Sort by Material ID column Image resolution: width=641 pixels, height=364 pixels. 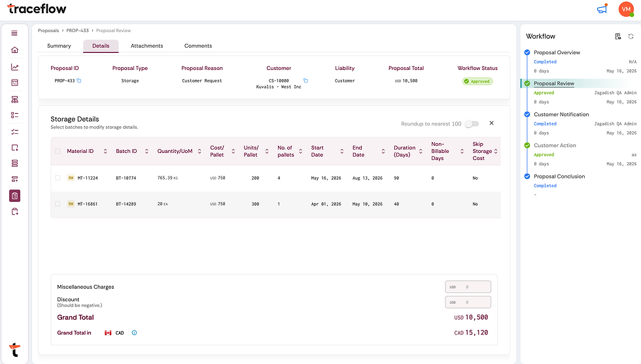[105, 151]
